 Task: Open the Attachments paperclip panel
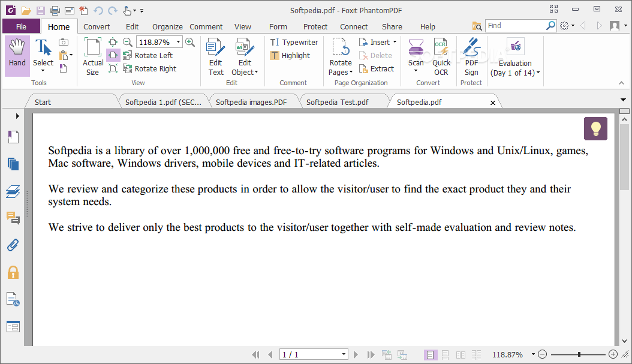point(13,245)
